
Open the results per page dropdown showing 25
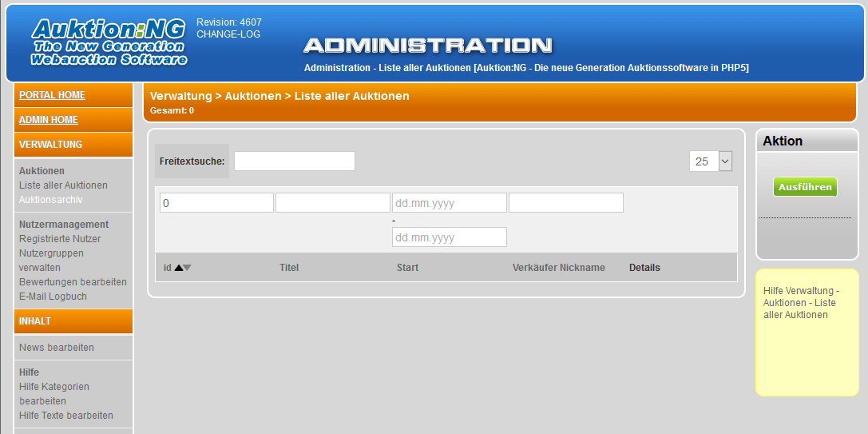tap(711, 161)
